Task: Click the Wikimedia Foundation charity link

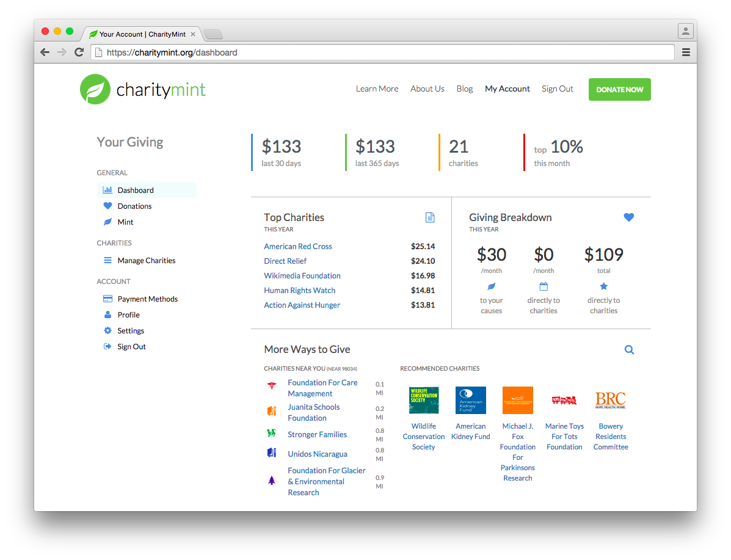Action: (302, 276)
